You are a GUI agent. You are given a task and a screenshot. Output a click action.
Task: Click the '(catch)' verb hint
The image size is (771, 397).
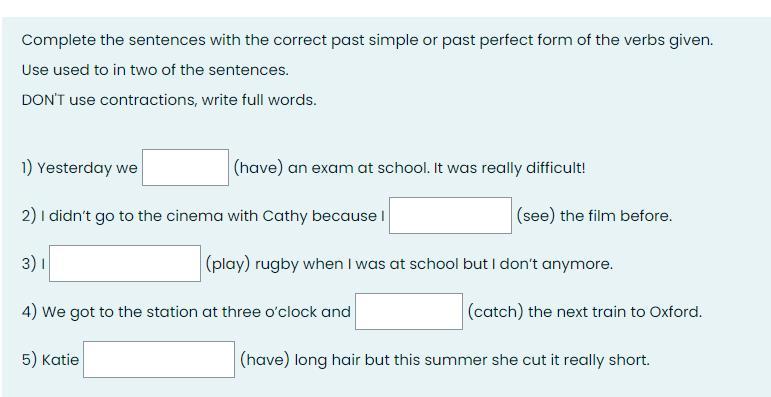point(495,312)
